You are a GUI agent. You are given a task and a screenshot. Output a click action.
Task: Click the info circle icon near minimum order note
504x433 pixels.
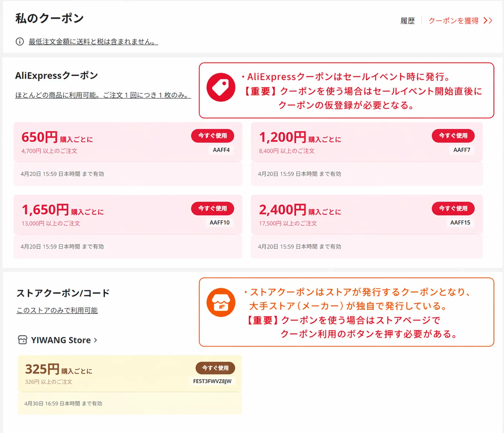click(x=20, y=42)
